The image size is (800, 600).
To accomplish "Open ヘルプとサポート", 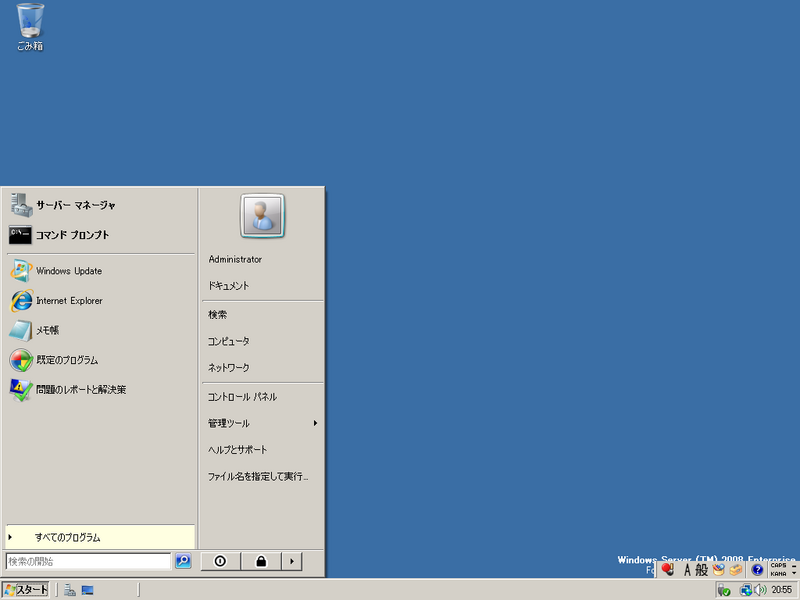I will [x=263, y=450].
